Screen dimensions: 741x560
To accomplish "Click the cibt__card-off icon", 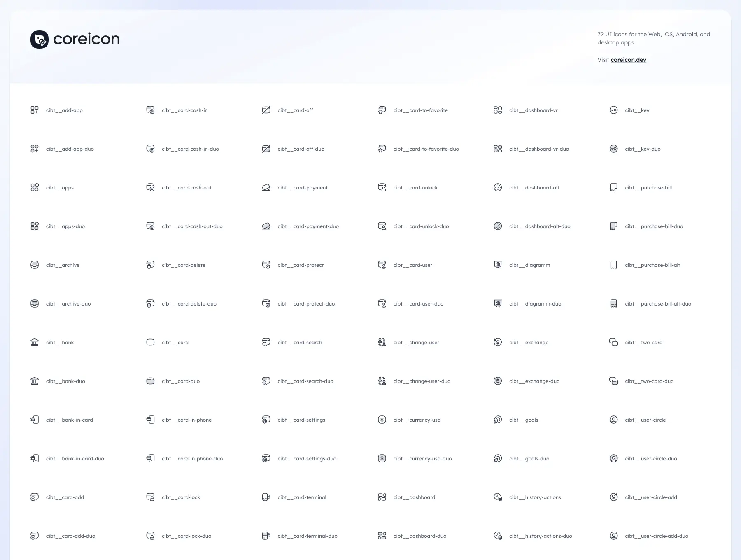I will 266,110.
